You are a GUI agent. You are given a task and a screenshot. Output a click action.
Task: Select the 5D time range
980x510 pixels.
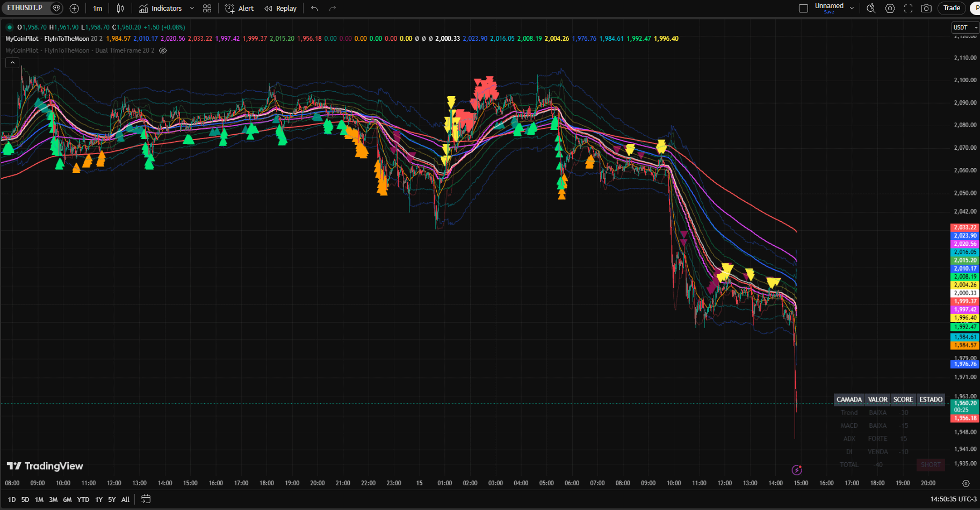point(25,499)
